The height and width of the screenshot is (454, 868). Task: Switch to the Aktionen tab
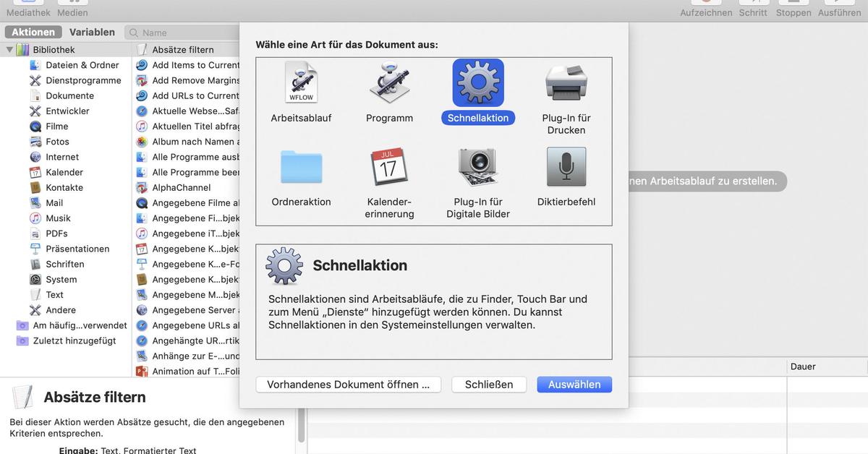coord(33,33)
